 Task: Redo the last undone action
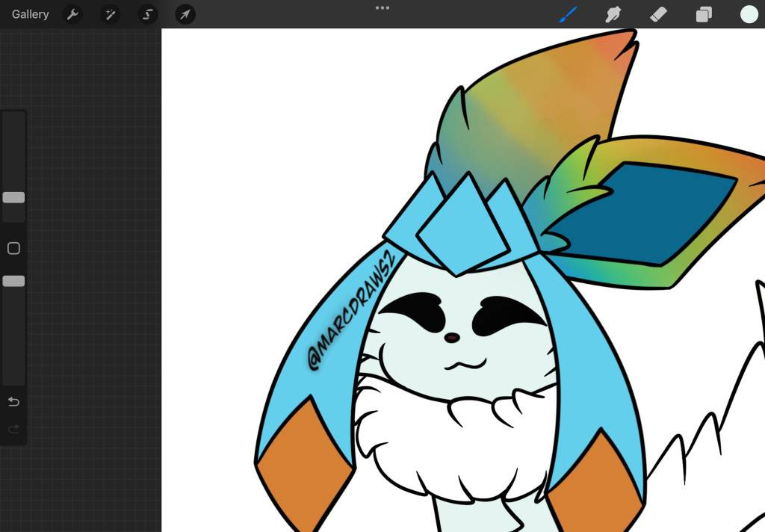[x=13, y=429]
